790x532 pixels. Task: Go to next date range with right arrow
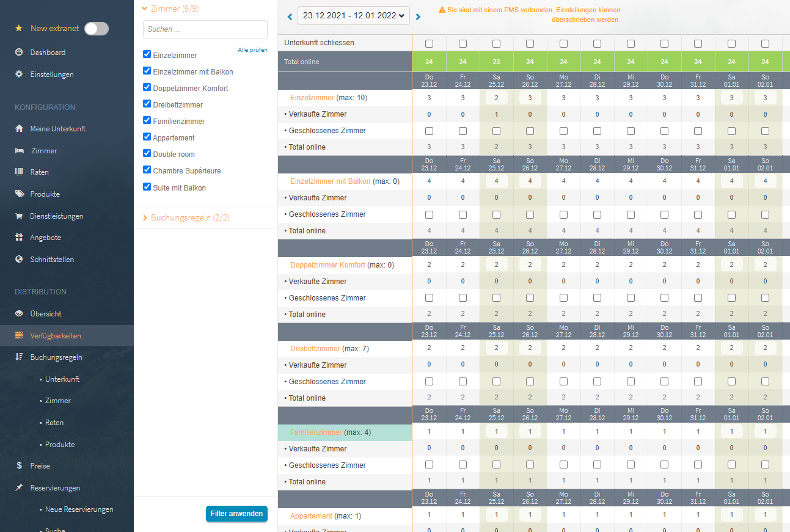coord(418,17)
